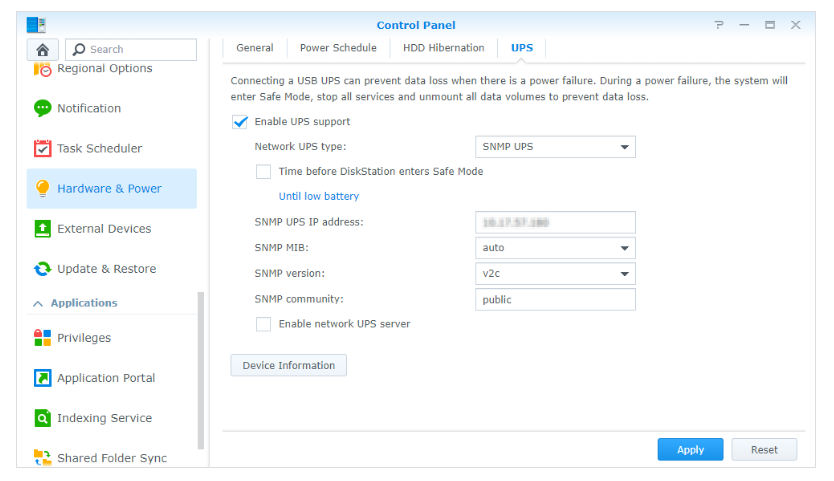Click the Control Panel title text
Image resolution: width=834 pixels, height=481 pixels.
pos(416,25)
